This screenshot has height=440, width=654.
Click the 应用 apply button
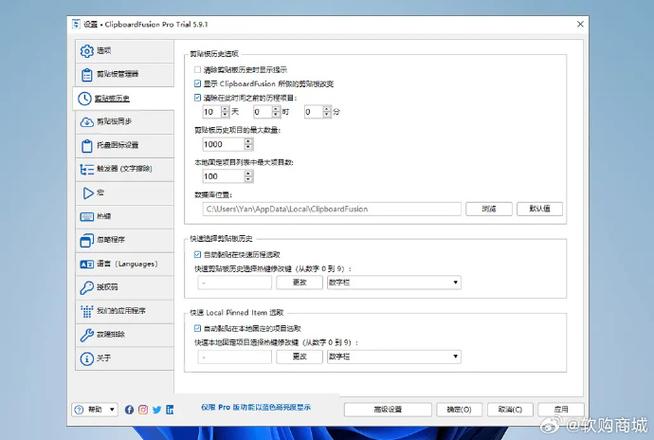pyautogui.click(x=561, y=410)
